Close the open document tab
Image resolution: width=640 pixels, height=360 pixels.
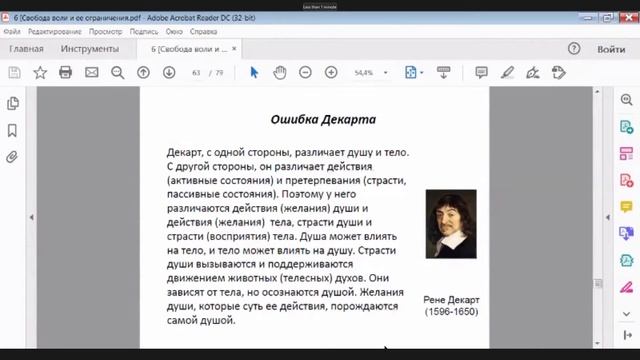234,49
